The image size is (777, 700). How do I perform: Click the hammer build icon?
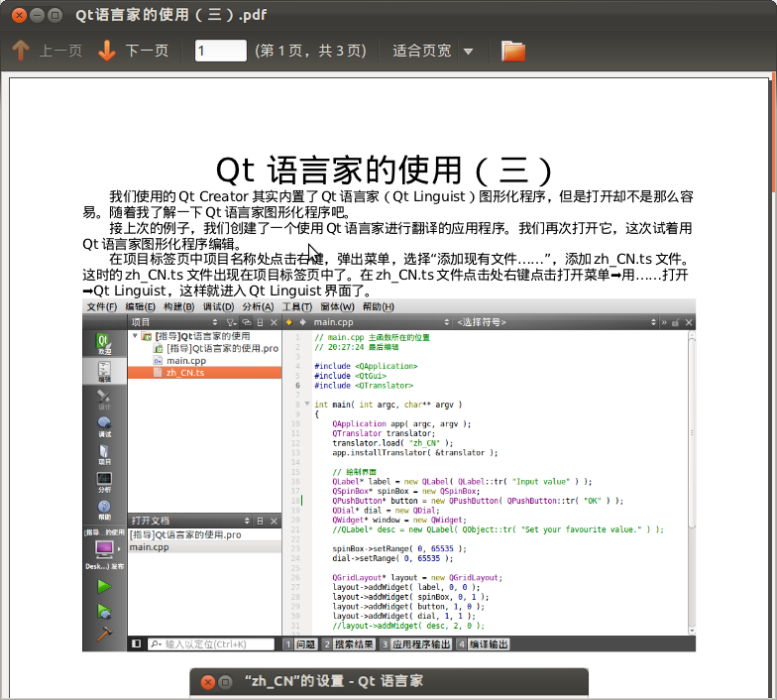click(104, 635)
